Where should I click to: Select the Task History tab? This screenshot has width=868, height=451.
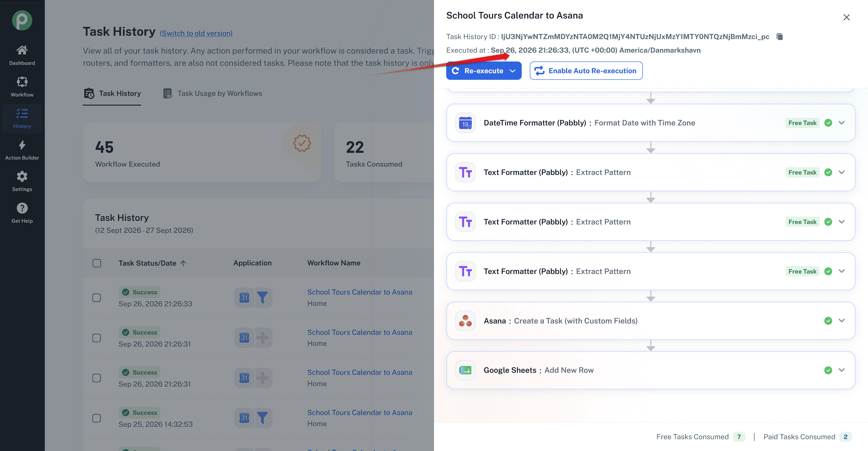[112, 93]
